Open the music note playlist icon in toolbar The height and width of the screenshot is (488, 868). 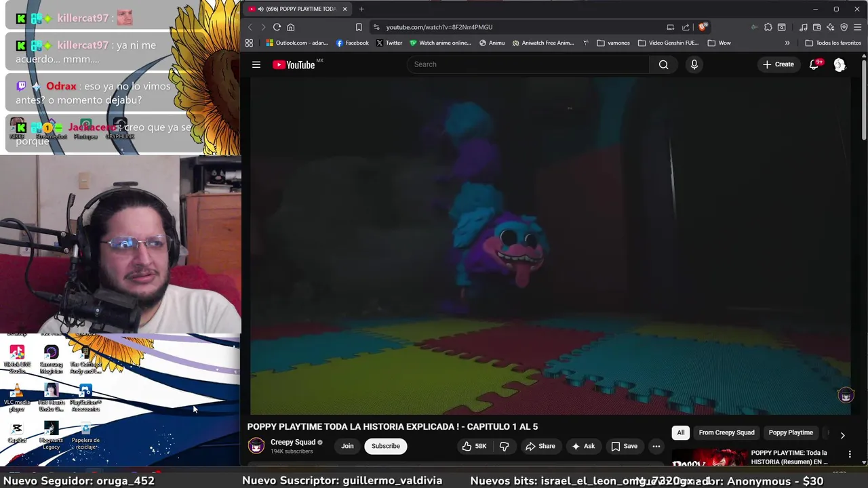click(x=803, y=27)
